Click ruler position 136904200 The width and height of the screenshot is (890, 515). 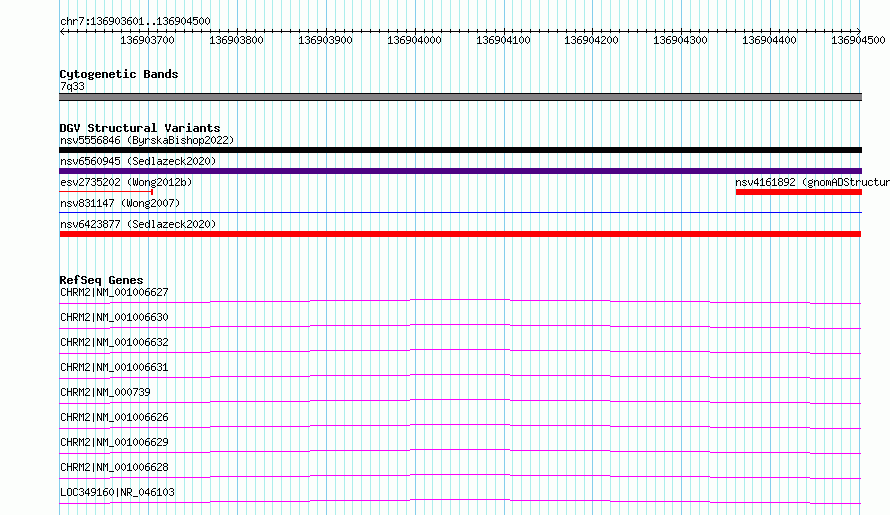tap(591, 40)
